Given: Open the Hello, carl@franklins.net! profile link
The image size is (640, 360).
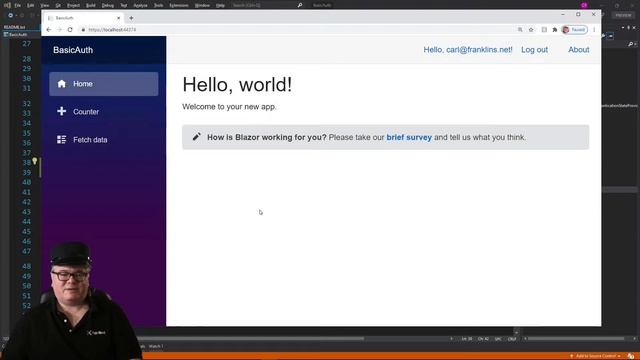Looking at the screenshot, I should [x=468, y=49].
